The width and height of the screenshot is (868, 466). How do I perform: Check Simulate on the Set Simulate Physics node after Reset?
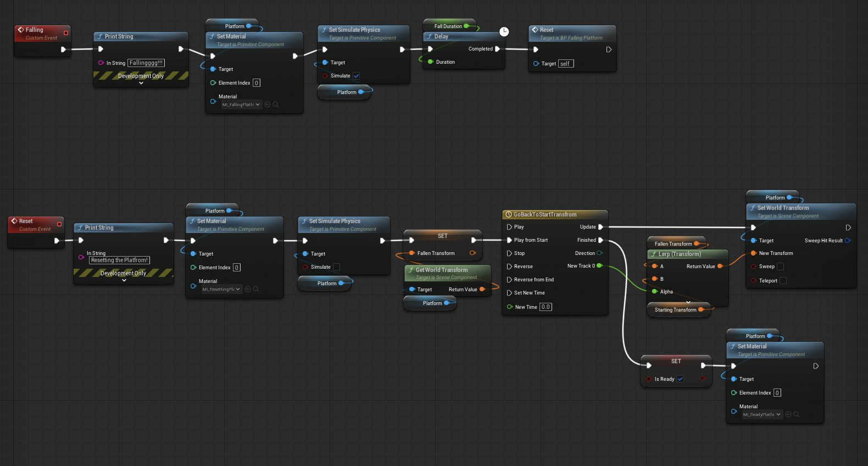click(x=336, y=267)
